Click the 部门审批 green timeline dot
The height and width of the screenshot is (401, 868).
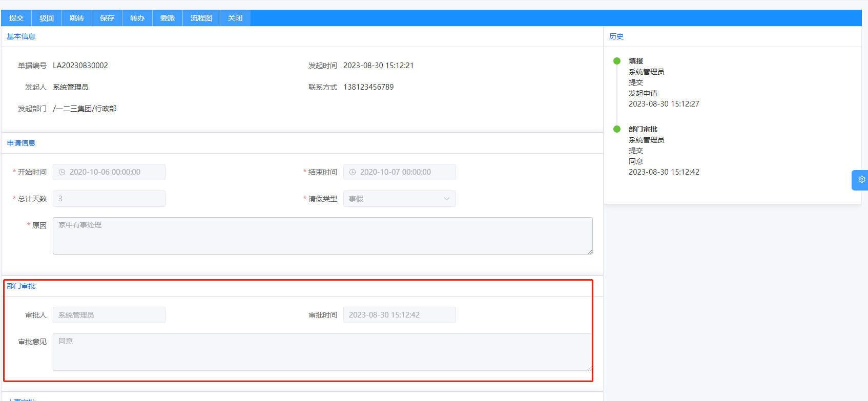(x=617, y=129)
